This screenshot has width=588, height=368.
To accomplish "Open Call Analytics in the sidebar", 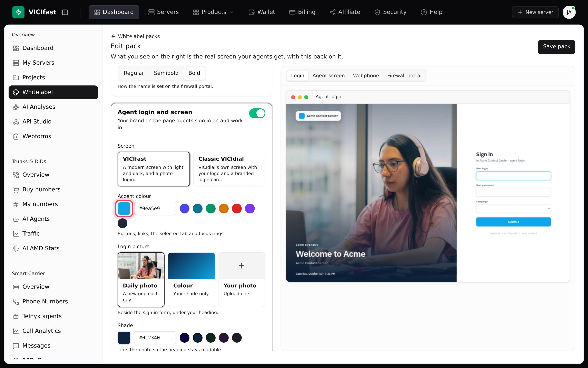I will [53, 331].
